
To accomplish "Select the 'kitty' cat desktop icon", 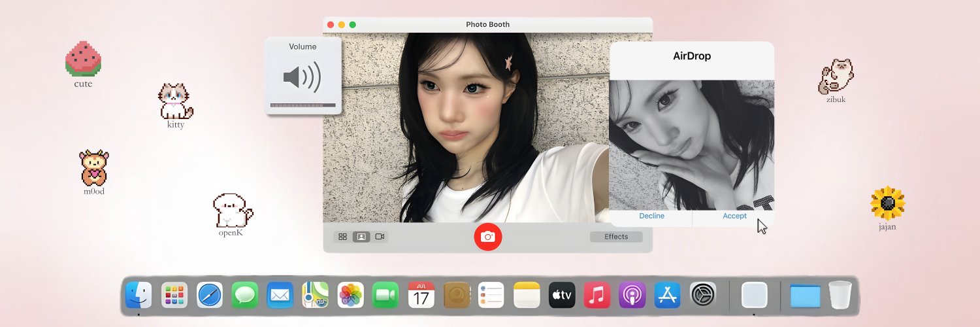I will click(x=176, y=101).
